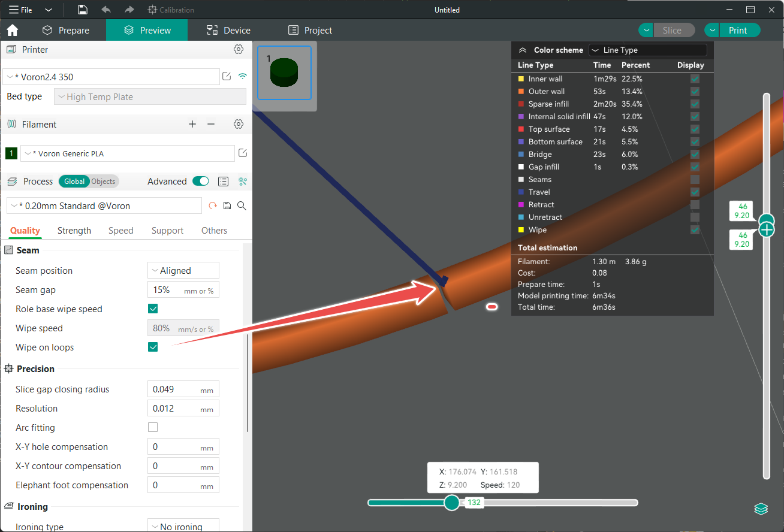Uncheck Wipe on loops
The height and width of the screenshot is (532, 784).
click(x=153, y=347)
